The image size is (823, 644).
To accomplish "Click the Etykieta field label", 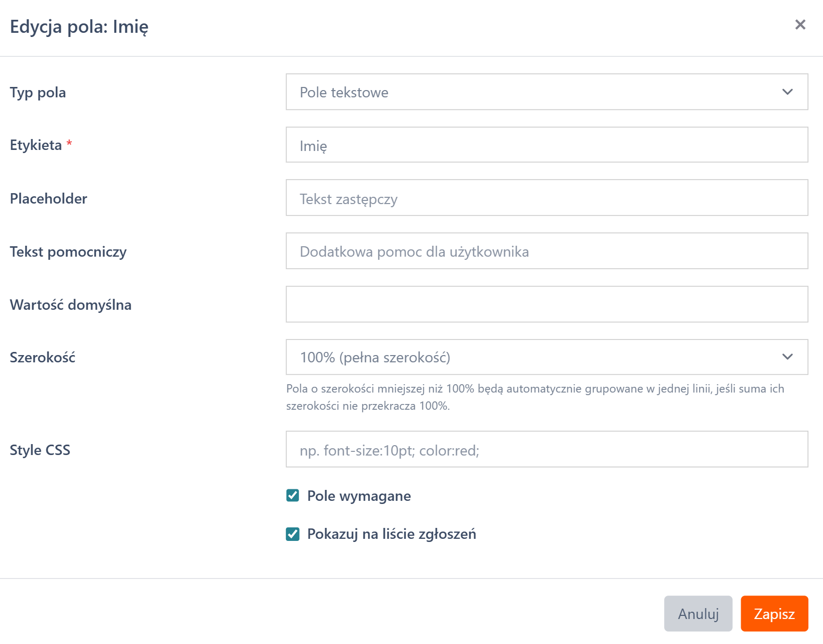I will tap(36, 145).
